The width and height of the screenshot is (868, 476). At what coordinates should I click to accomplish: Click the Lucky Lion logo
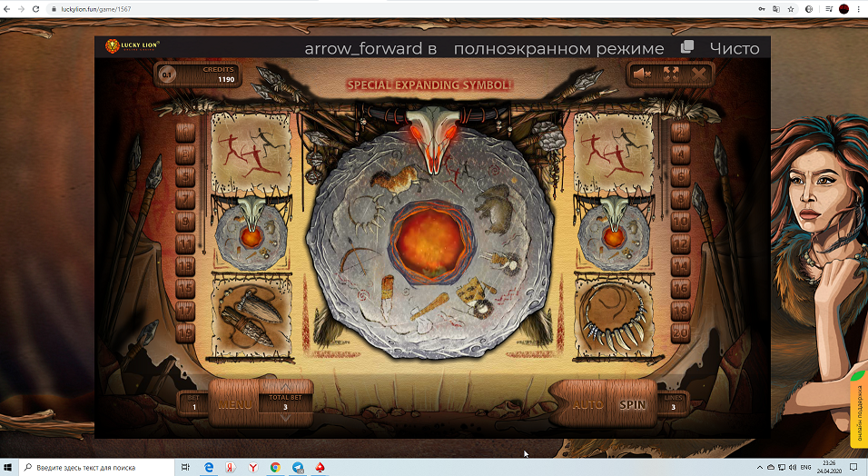point(133,46)
